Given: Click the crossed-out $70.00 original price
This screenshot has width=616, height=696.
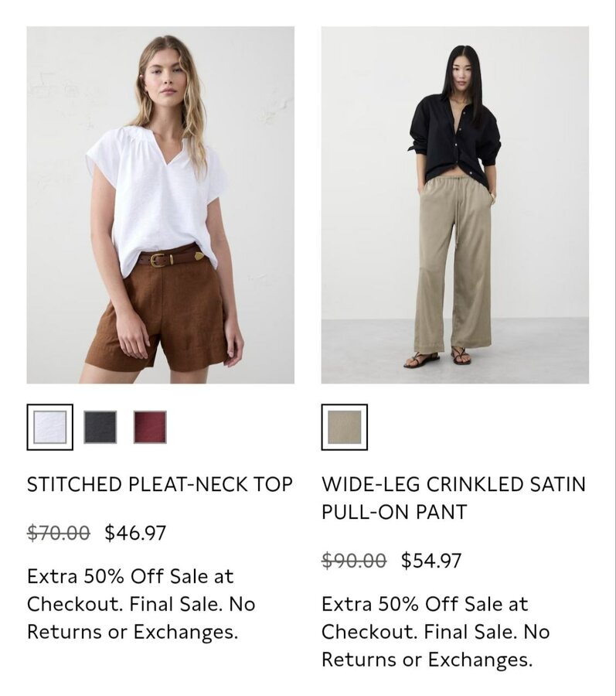Looking at the screenshot, I should click(59, 533).
